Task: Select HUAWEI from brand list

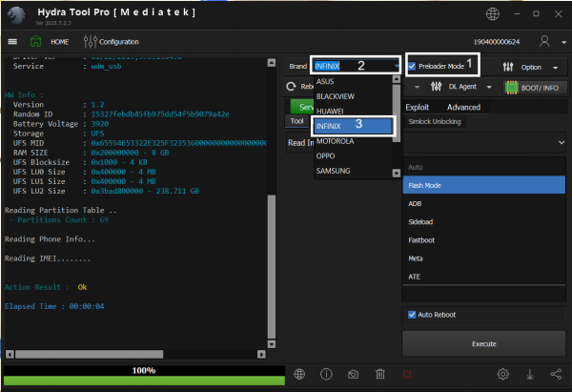Action: (353, 111)
